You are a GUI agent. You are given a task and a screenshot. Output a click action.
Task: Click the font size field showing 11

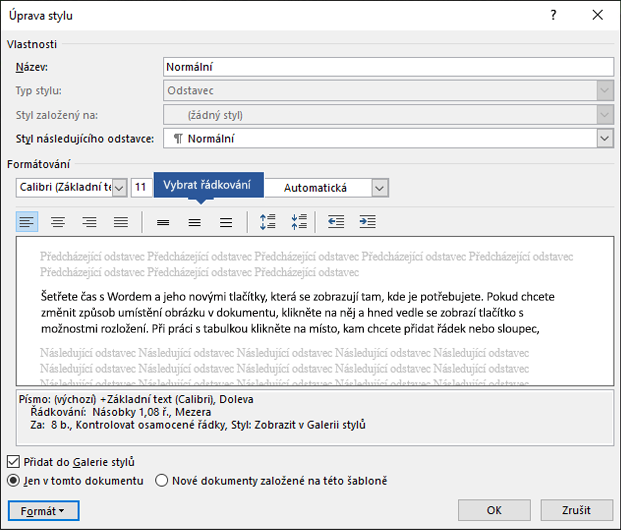click(x=142, y=187)
